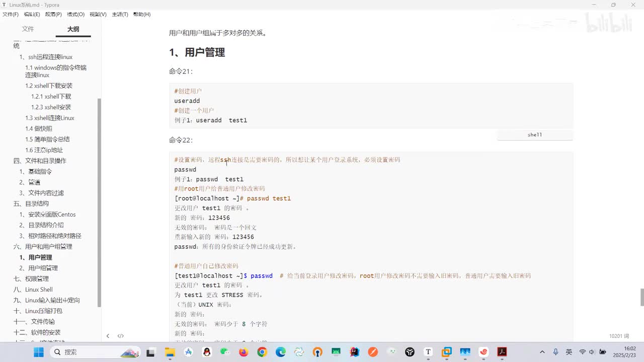Switch sidebar to 大纲 tab

(73, 29)
